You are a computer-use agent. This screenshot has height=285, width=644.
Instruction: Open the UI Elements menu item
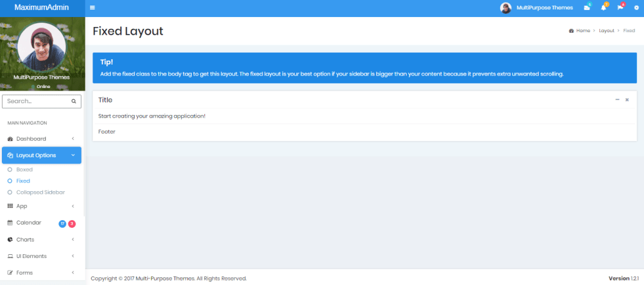(x=42, y=256)
